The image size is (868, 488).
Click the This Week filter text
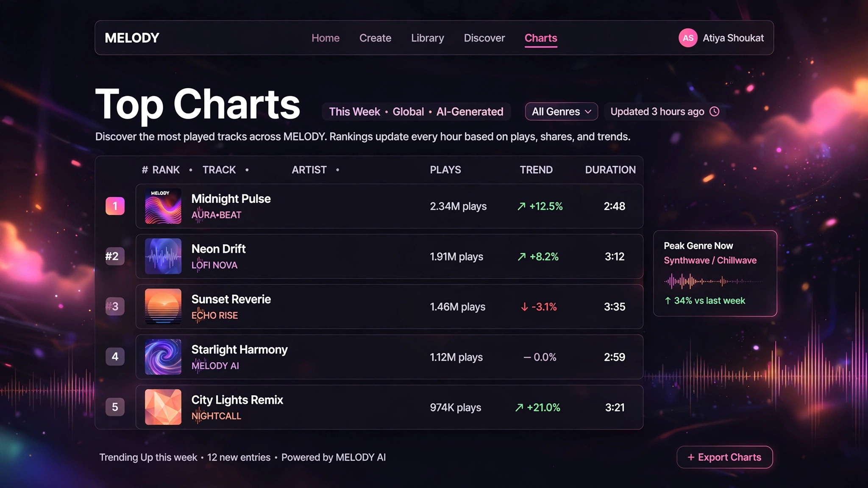[x=355, y=111]
